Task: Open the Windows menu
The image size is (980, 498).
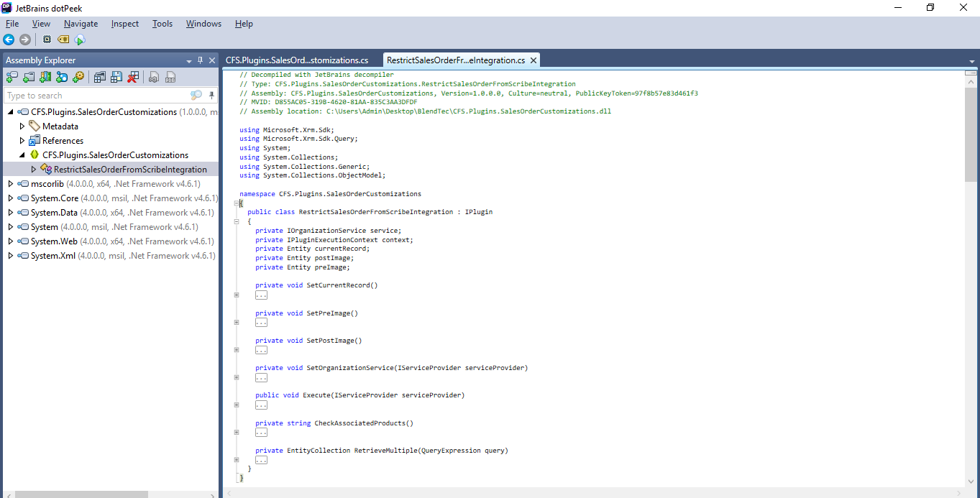Action: [203, 24]
